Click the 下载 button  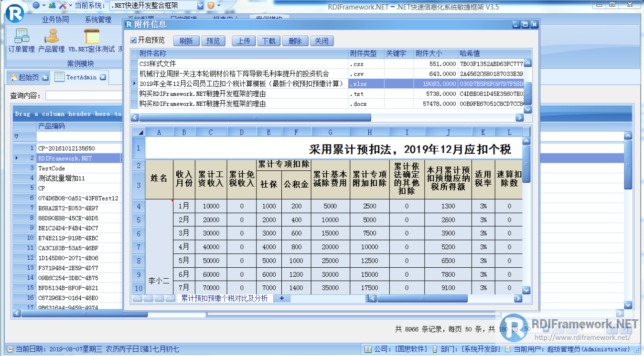click(269, 41)
